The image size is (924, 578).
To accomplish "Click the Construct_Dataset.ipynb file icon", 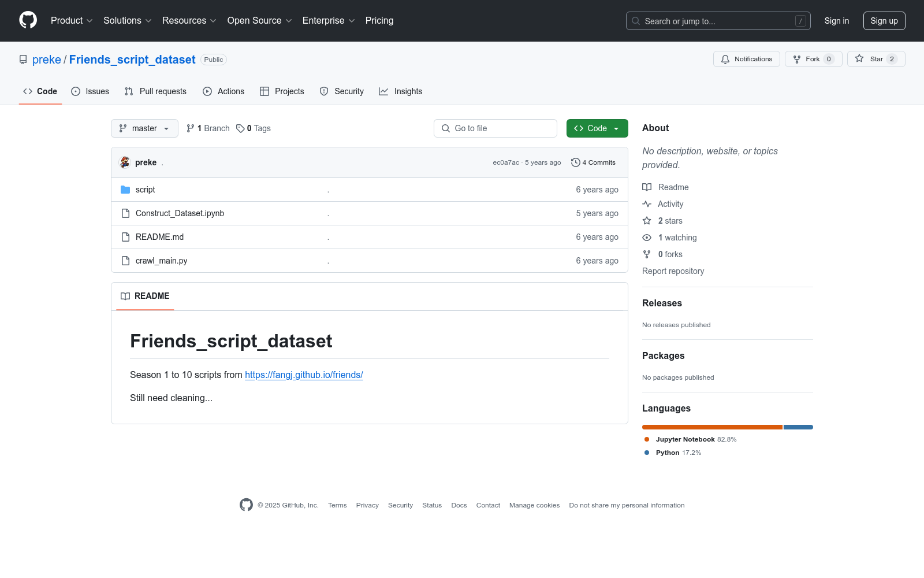I will point(125,213).
